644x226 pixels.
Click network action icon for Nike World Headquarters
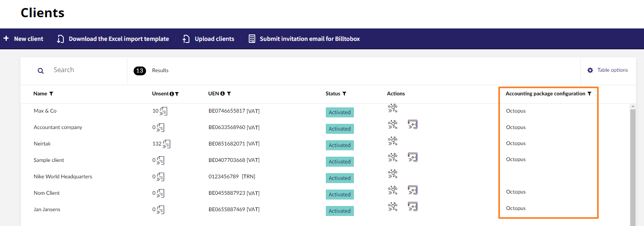point(393,174)
